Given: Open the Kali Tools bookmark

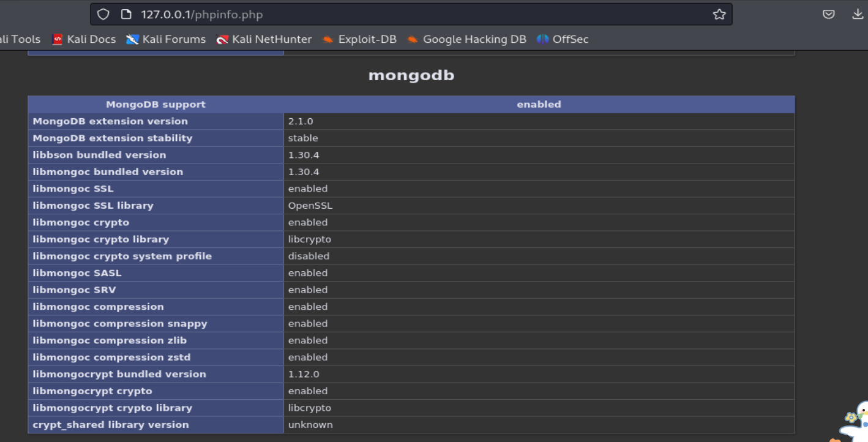Looking at the screenshot, I should [20, 39].
